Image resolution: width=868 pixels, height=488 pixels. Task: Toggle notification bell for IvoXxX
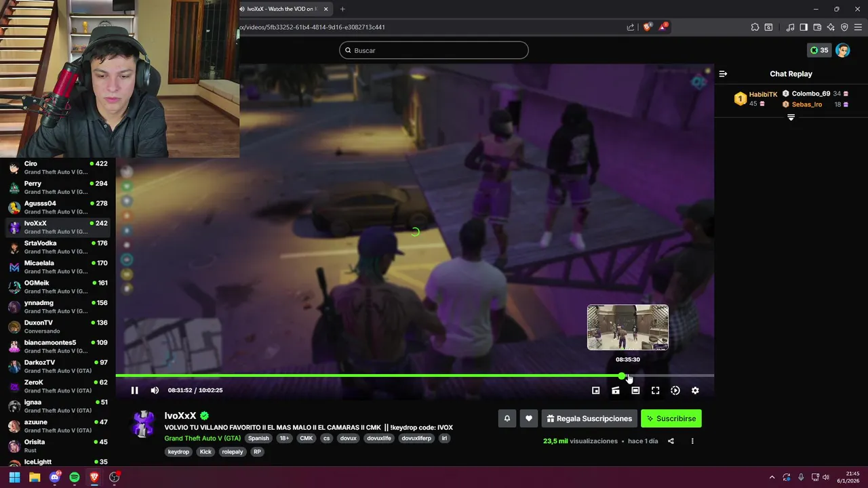click(x=507, y=419)
